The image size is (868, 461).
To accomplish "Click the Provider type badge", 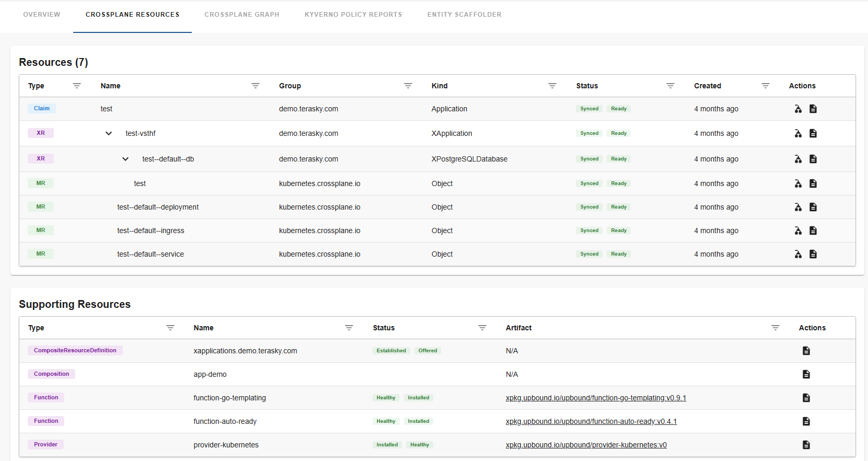I will pyautogui.click(x=45, y=444).
